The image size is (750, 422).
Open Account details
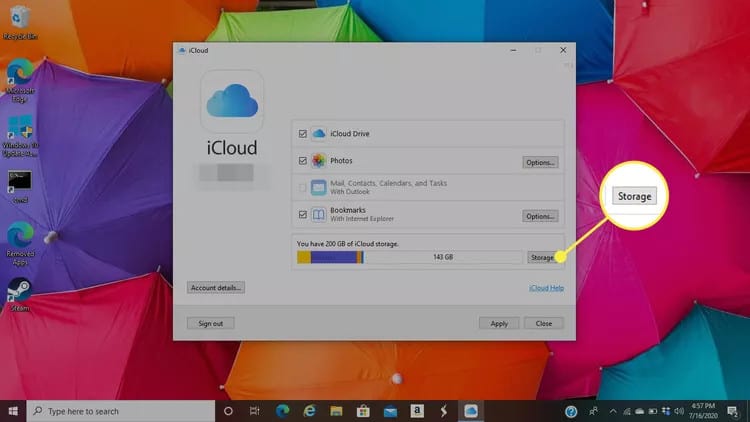pyautogui.click(x=216, y=288)
